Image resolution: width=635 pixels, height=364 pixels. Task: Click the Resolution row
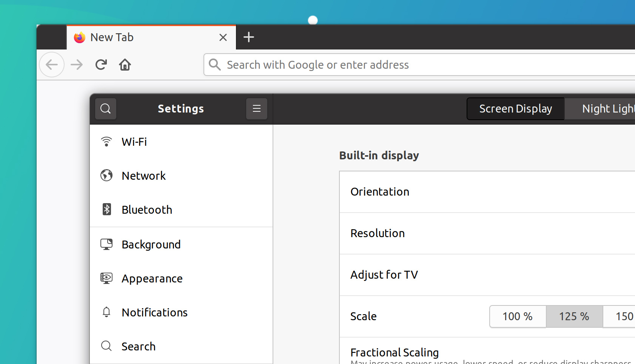(487, 233)
